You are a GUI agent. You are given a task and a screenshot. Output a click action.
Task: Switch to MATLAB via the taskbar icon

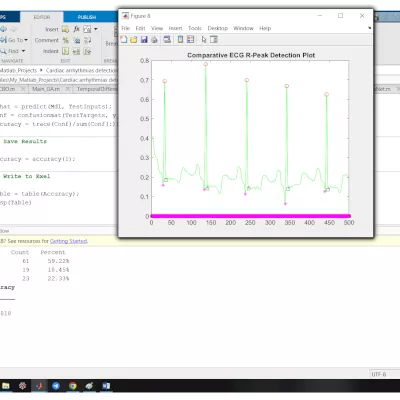[x=39, y=386]
